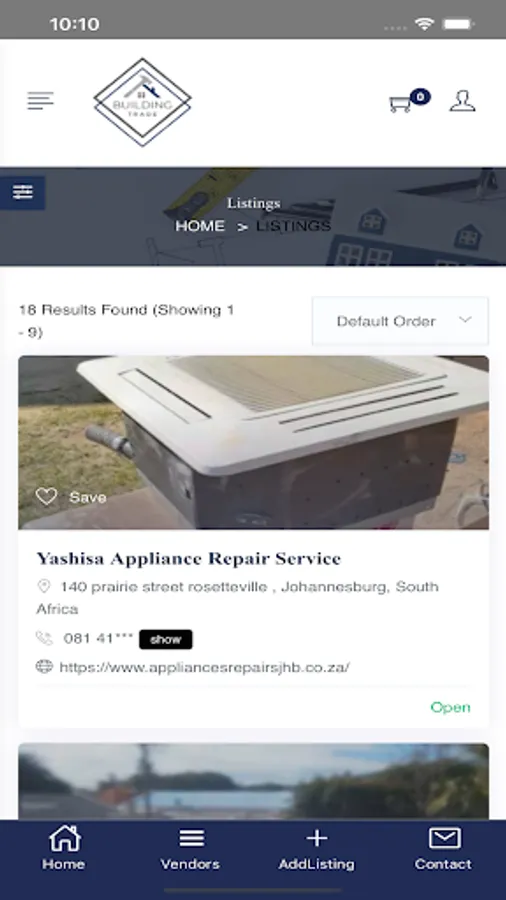
Task: Open the Contact tab
Action: pos(443,848)
